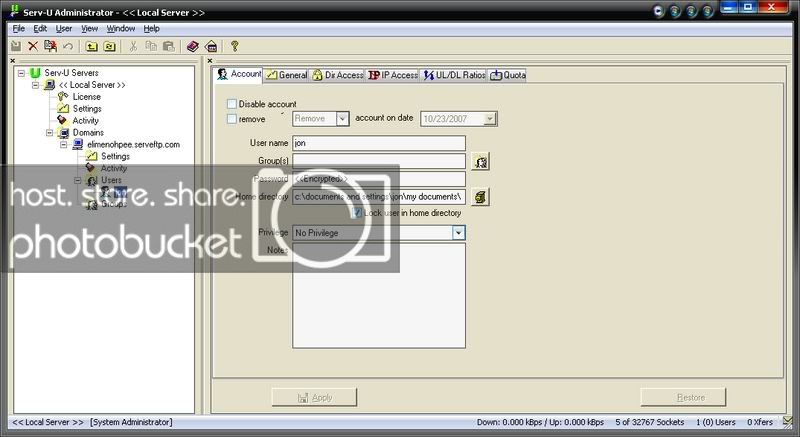
Task: Switch to the Account tab
Action: [239, 74]
